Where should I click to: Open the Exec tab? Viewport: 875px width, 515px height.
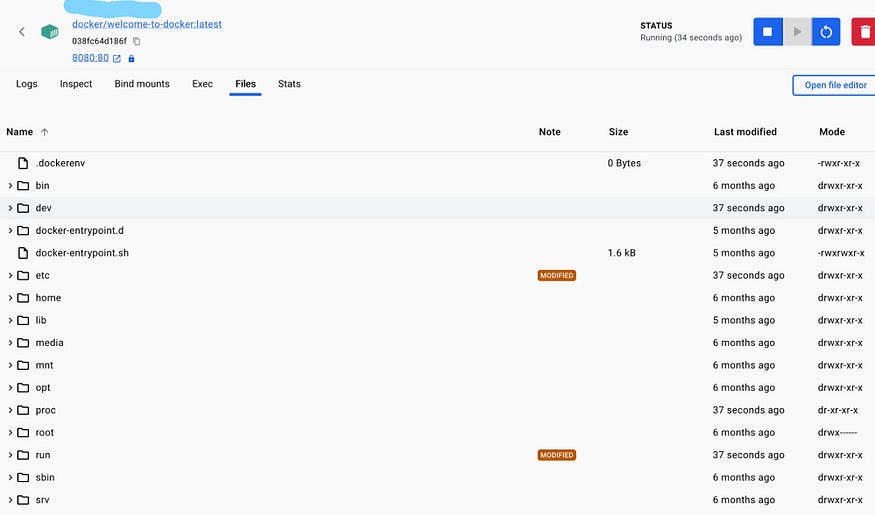(x=203, y=84)
